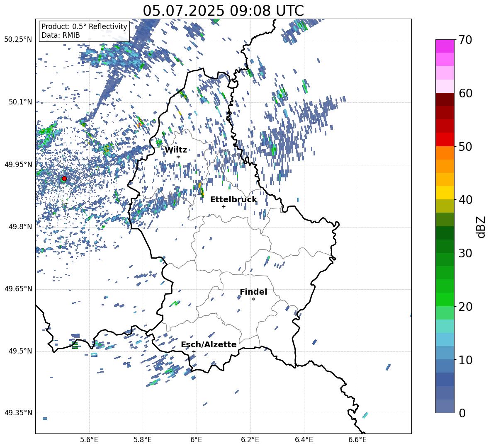The width and height of the screenshot is (491, 448).
Task: Click the 49.95°N latitude label
Action: click(18, 165)
